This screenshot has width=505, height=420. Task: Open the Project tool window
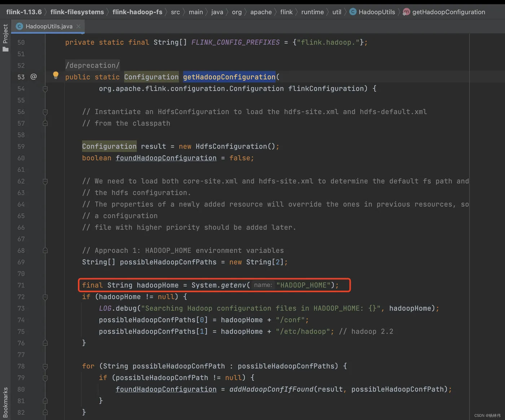click(5, 37)
